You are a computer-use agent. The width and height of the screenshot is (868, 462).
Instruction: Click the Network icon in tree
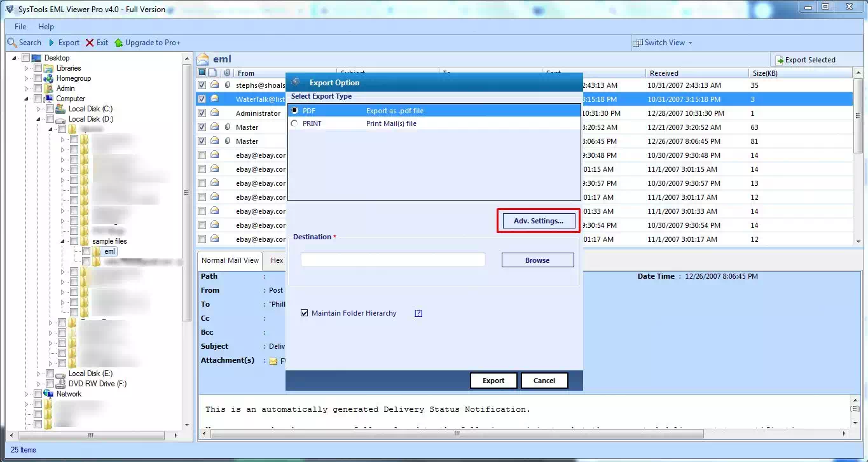48,394
